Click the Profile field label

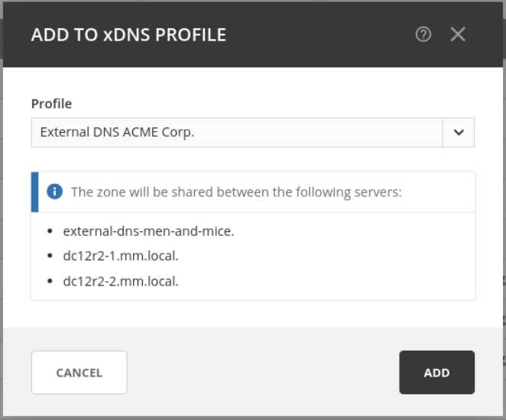(51, 104)
